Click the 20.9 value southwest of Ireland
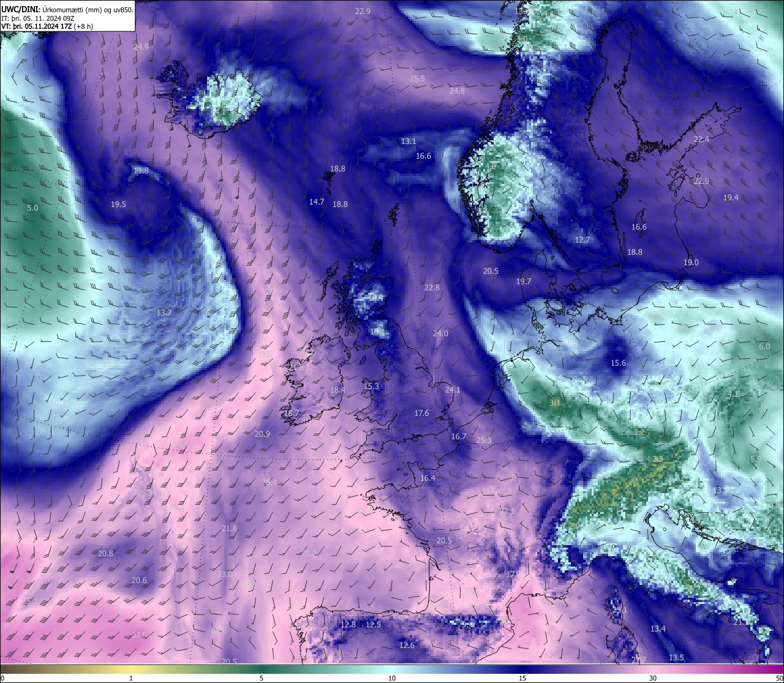Image resolution: width=784 pixels, height=683 pixels. tap(262, 434)
